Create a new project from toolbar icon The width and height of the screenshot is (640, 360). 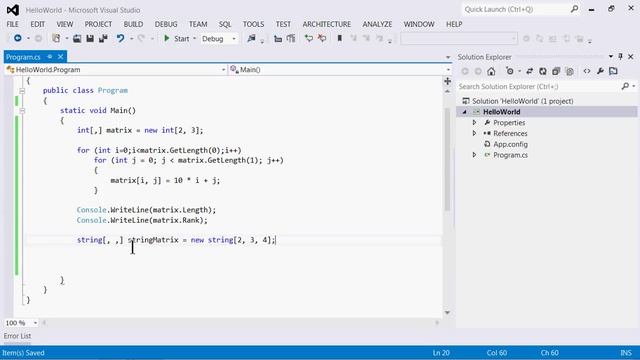coord(56,38)
